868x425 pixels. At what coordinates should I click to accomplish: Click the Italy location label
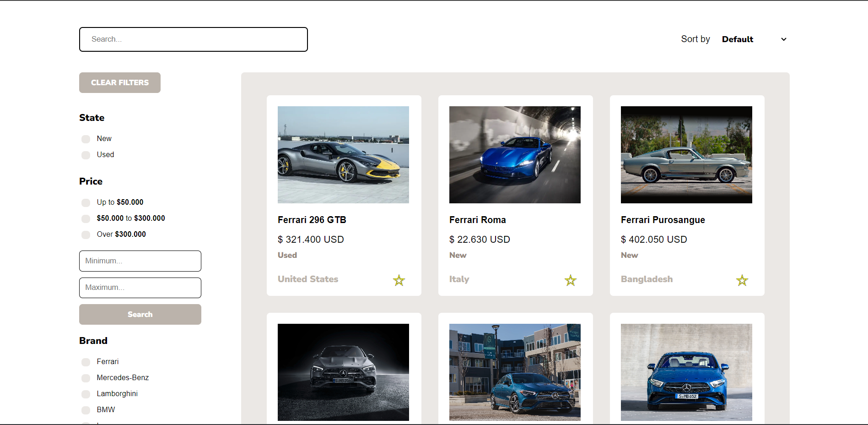pos(459,279)
